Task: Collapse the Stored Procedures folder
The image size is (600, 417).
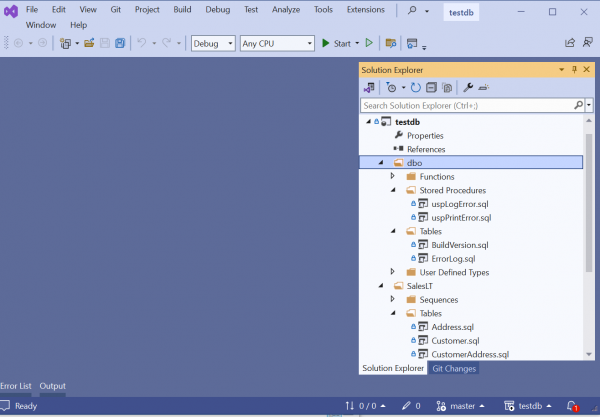Action: [x=393, y=190]
